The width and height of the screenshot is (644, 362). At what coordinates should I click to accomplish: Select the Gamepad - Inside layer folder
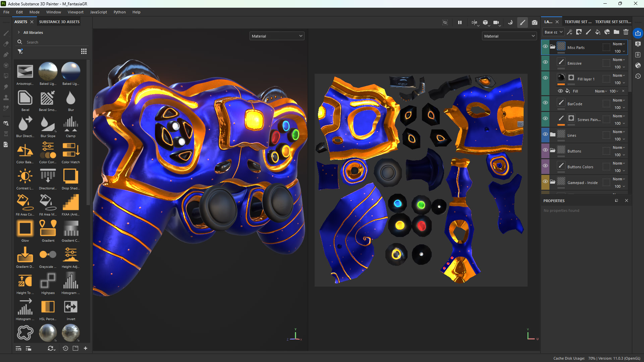tap(582, 183)
